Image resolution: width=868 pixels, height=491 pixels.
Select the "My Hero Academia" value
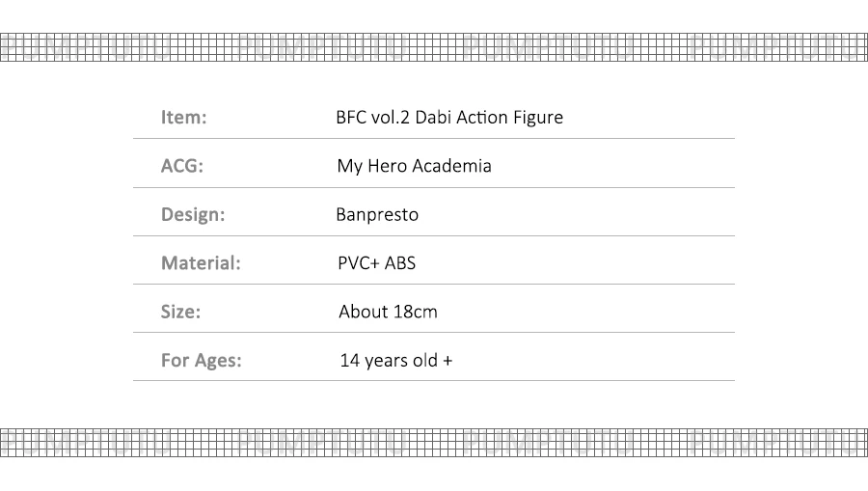coord(414,166)
